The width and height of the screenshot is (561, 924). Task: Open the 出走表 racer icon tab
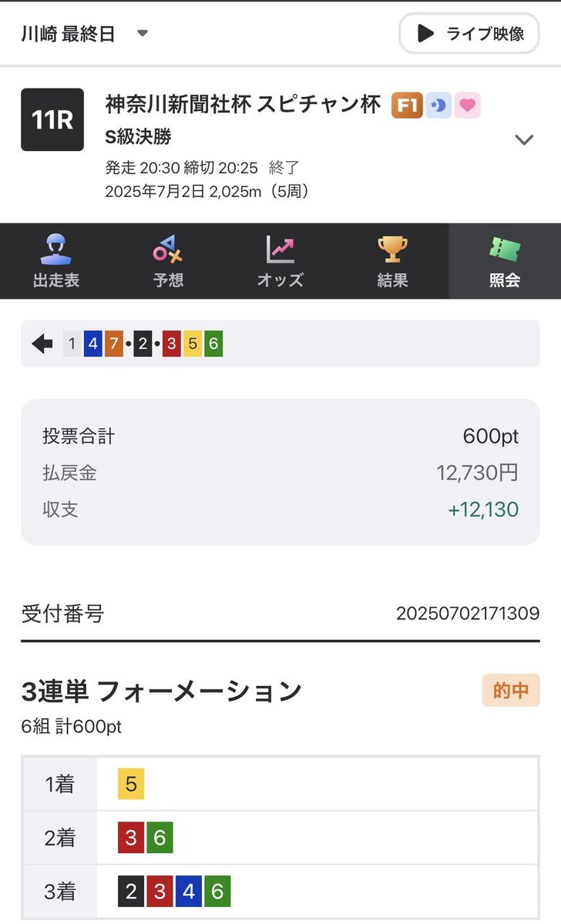pos(56,261)
